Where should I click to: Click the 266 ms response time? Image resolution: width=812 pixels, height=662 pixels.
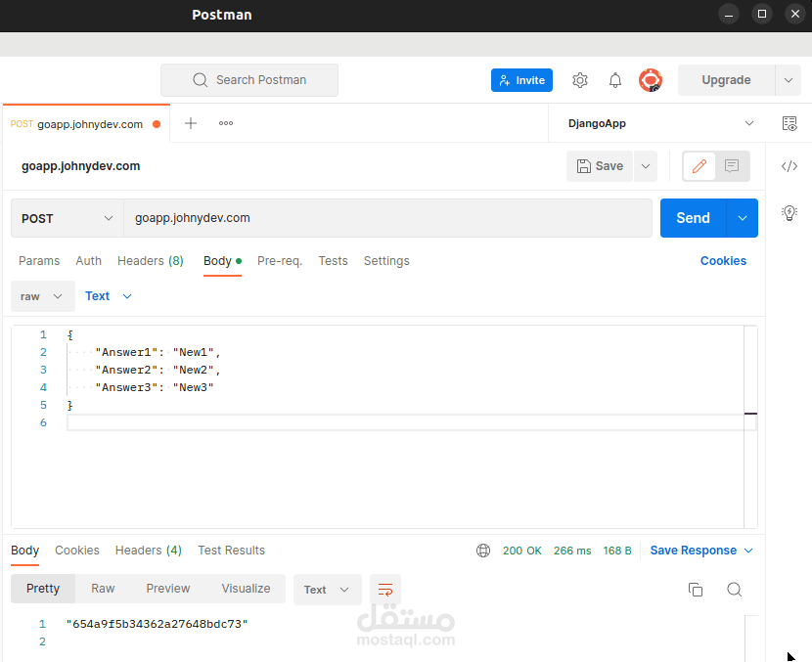pos(572,551)
